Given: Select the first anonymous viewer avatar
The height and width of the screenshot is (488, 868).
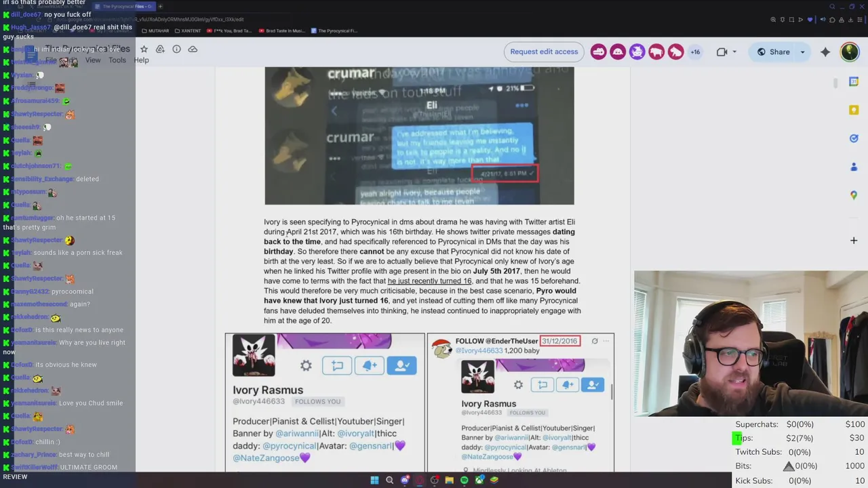Looking at the screenshot, I should [x=598, y=52].
